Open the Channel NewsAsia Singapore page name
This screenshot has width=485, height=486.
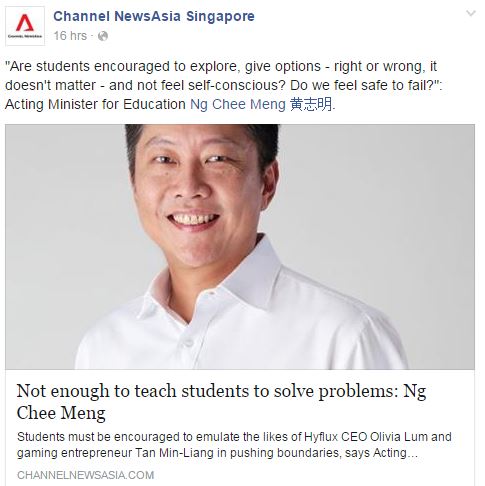[154, 16]
